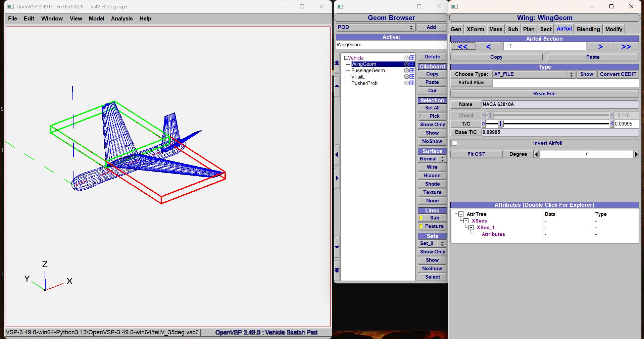Enable the Invert Airfoil checkbox
The image size is (644, 339).
click(455, 143)
